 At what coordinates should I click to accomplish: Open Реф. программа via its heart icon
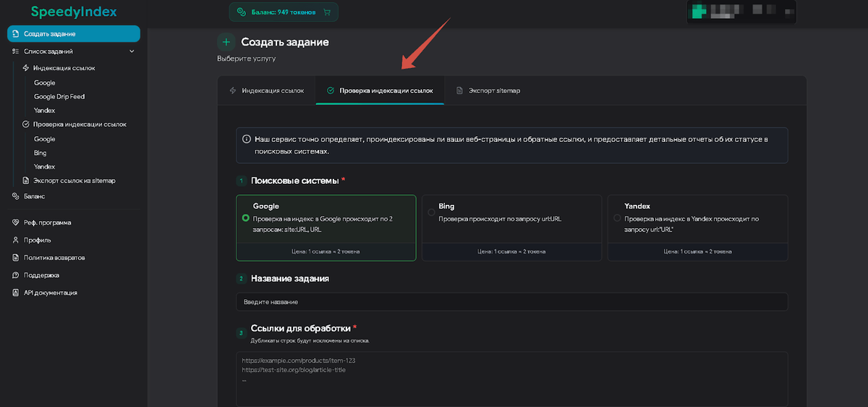pos(16,222)
